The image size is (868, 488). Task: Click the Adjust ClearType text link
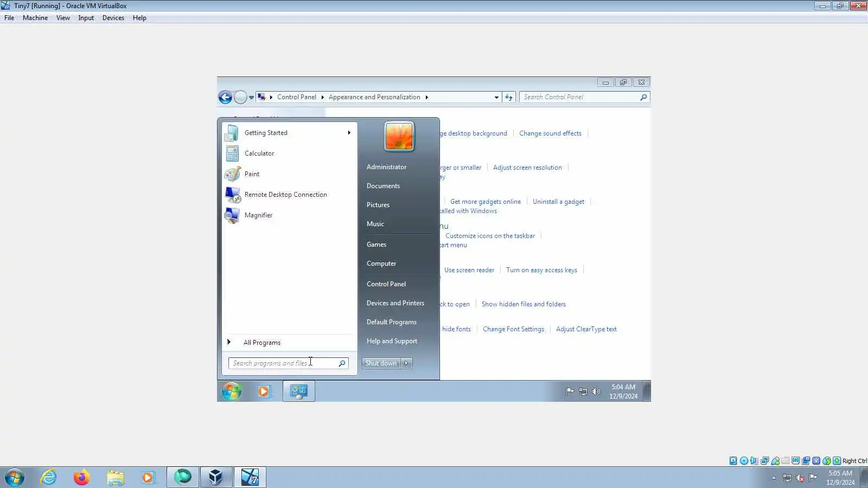(x=586, y=329)
